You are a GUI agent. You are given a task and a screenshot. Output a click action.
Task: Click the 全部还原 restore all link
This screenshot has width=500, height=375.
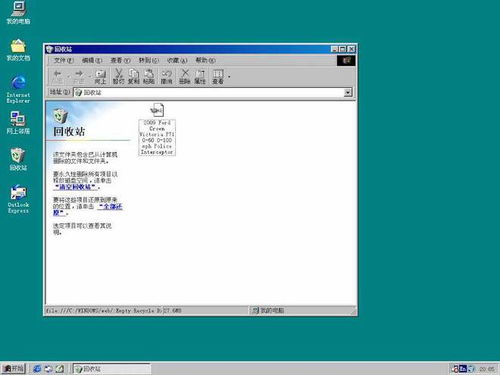tap(88, 210)
